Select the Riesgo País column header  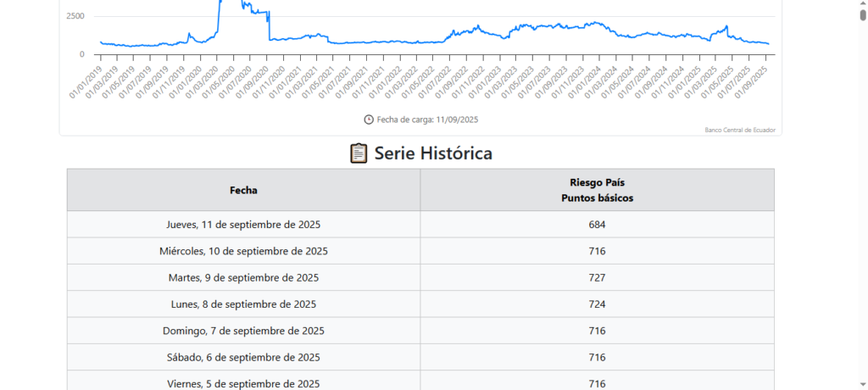click(597, 190)
